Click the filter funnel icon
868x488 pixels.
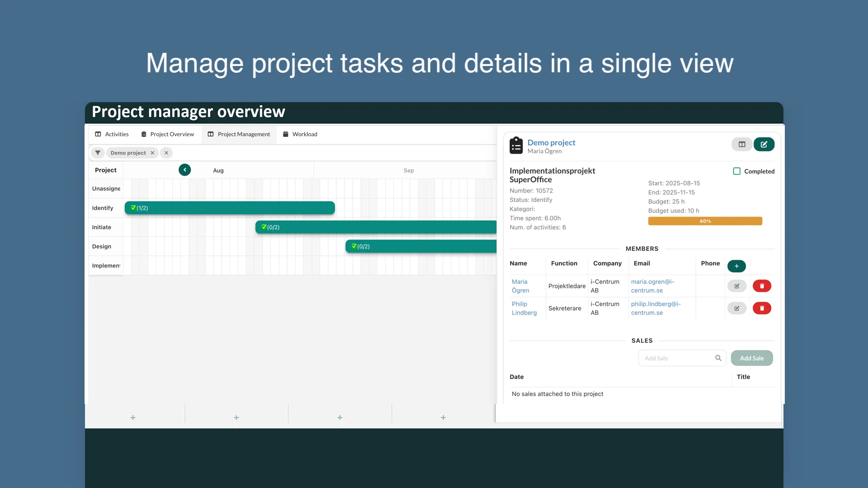tap(98, 153)
